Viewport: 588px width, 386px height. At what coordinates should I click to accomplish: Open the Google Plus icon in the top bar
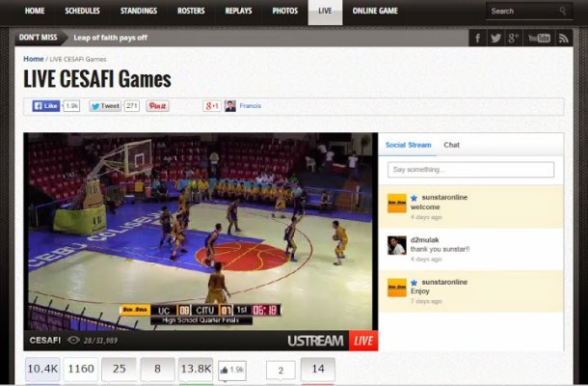coord(513,38)
